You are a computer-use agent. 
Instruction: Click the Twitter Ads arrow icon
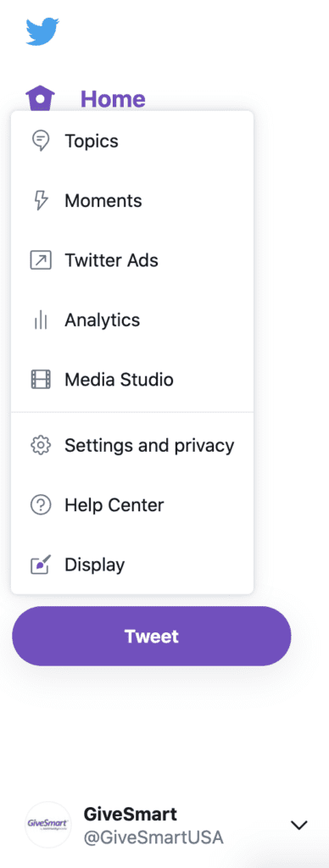coord(41,260)
